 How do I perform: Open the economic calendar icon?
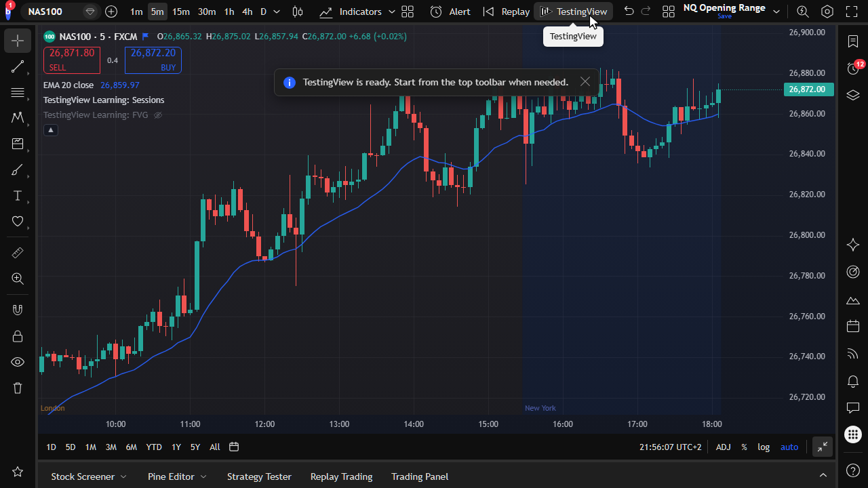coord(853,326)
